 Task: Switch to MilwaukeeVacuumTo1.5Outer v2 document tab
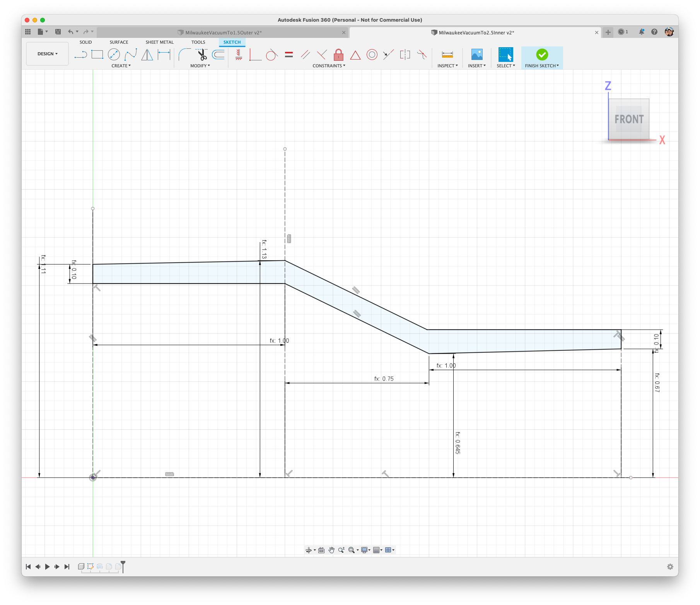point(223,32)
